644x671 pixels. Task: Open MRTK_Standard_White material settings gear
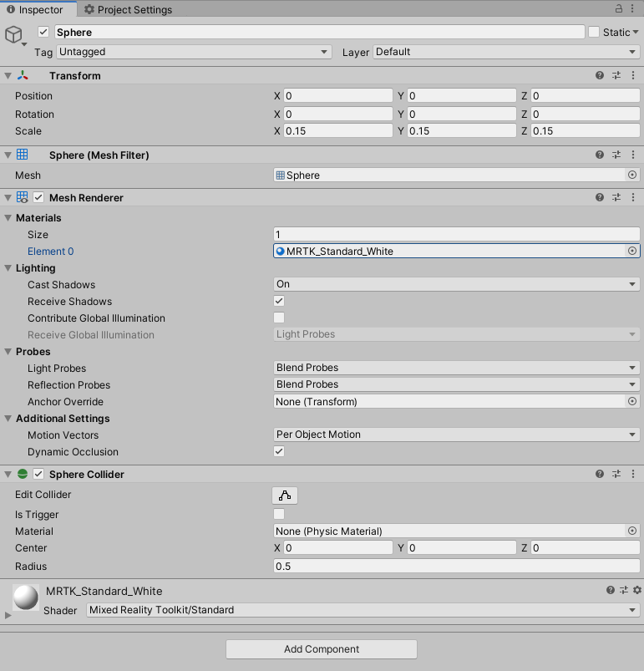tap(636, 590)
